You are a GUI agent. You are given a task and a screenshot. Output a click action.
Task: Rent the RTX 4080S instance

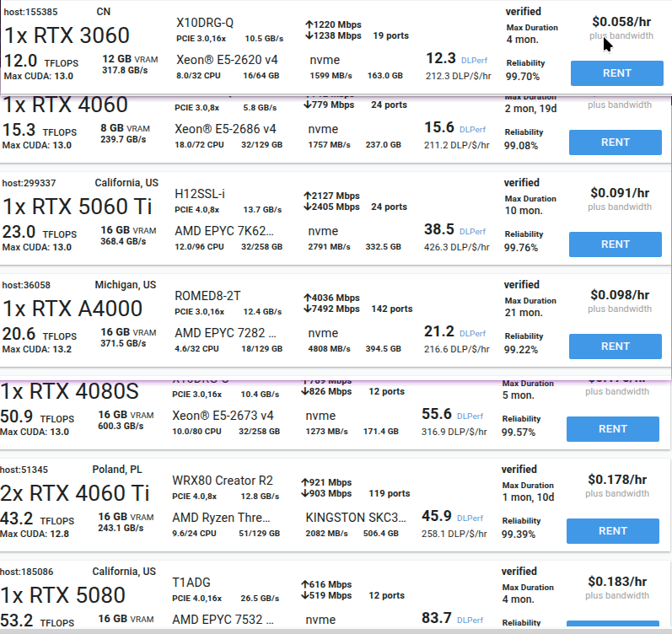point(612,429)
